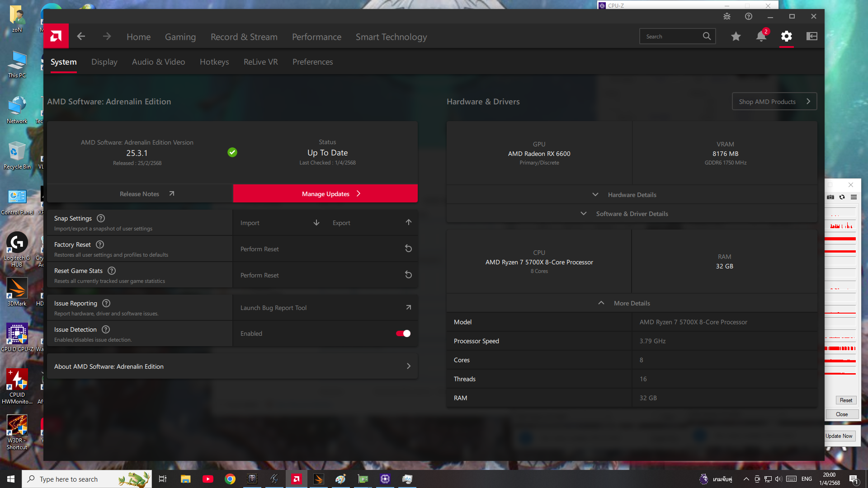
Task: Click the Factory Reset help icon
Action: 100,244
